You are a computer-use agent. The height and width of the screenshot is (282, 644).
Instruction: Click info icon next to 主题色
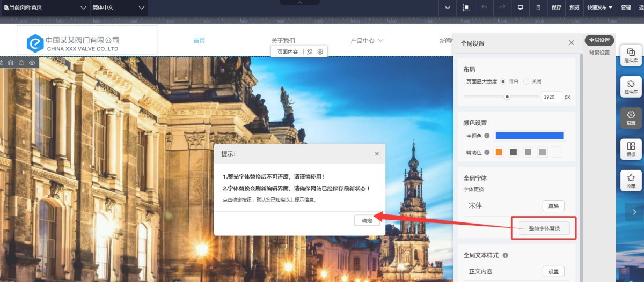(x=487, y=136)
